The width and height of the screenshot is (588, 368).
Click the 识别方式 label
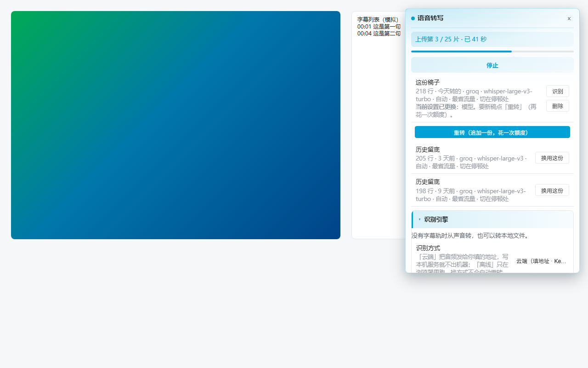(x=428, y=248)
